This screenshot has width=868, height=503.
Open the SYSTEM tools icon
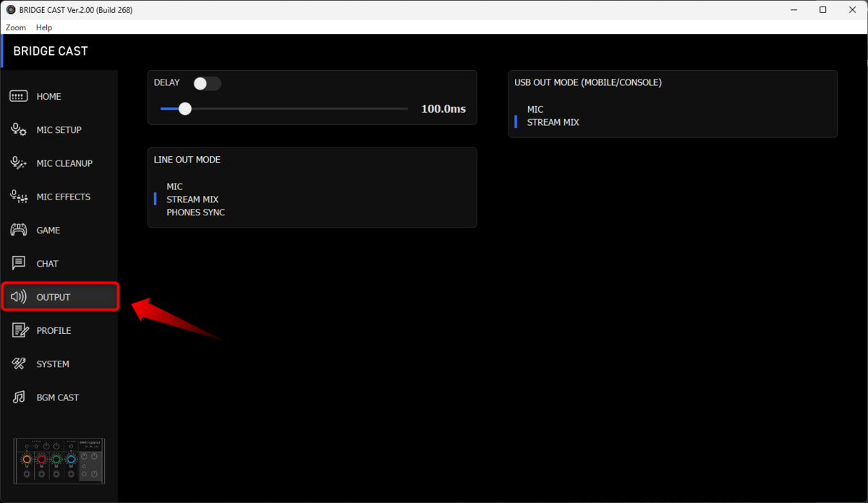click(x=19, y=364)
